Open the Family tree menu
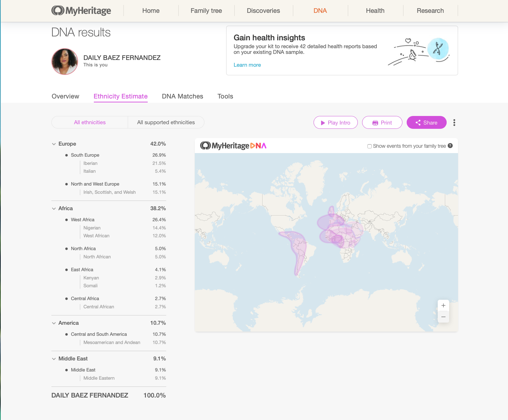Image resolution: width=508 pixels, height=420 pixels. 206,11
